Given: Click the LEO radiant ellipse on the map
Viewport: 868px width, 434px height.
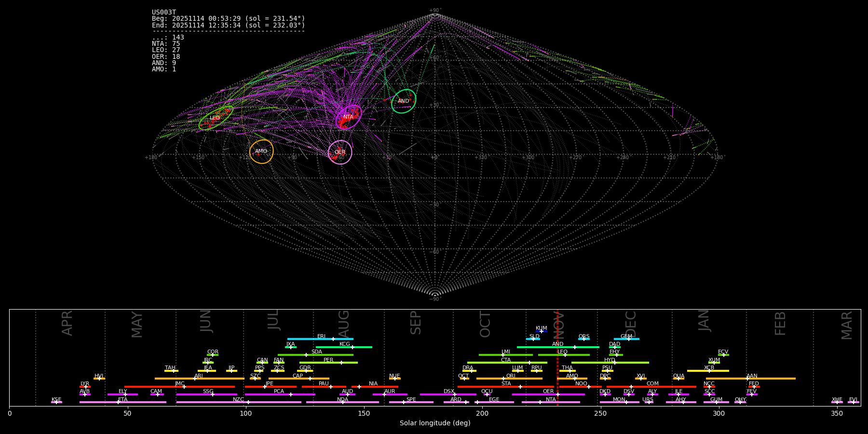Looking at the screenshot, I should pyautogui.click(x=216, y=118).
